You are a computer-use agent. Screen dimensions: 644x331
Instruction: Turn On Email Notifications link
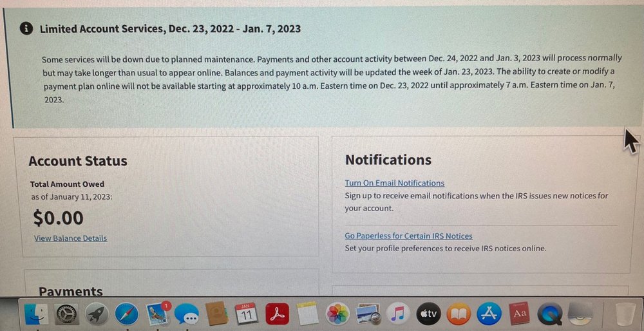pyautogui.click(x=395, y=183)
